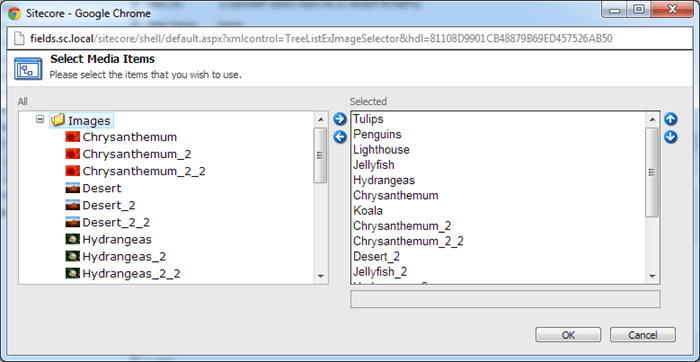Screen dimensions: 700x362
Task: Click the Images folder icon
Action: point(58,120)
